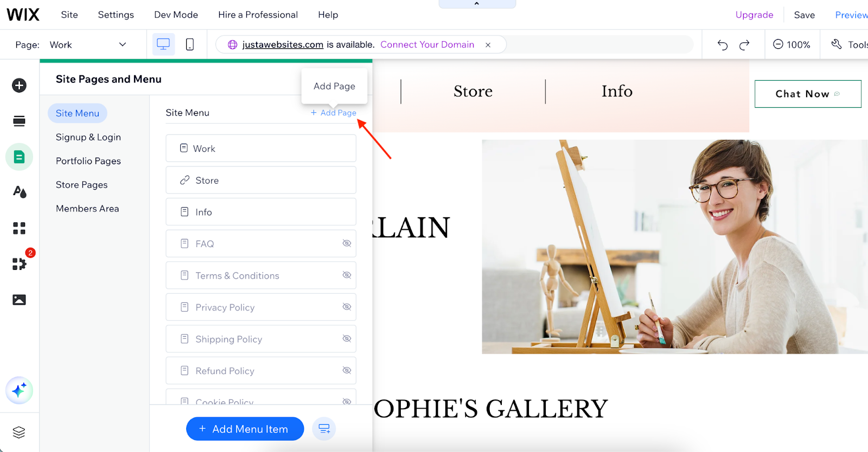Click the redo arrow icon
The height and width of the screenshot is (452, 868).
pyautogui.click(x=744, y=44)
